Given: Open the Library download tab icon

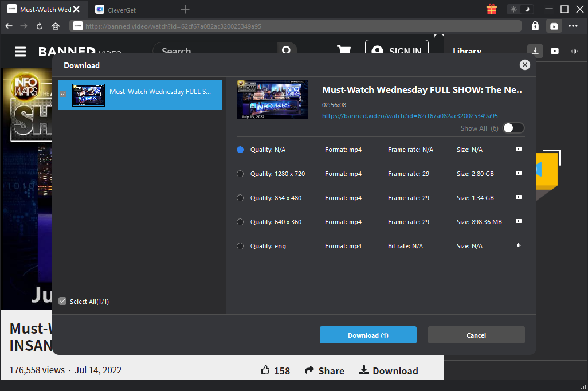Looking at the screenshot, I should click(x=535, y=51).
